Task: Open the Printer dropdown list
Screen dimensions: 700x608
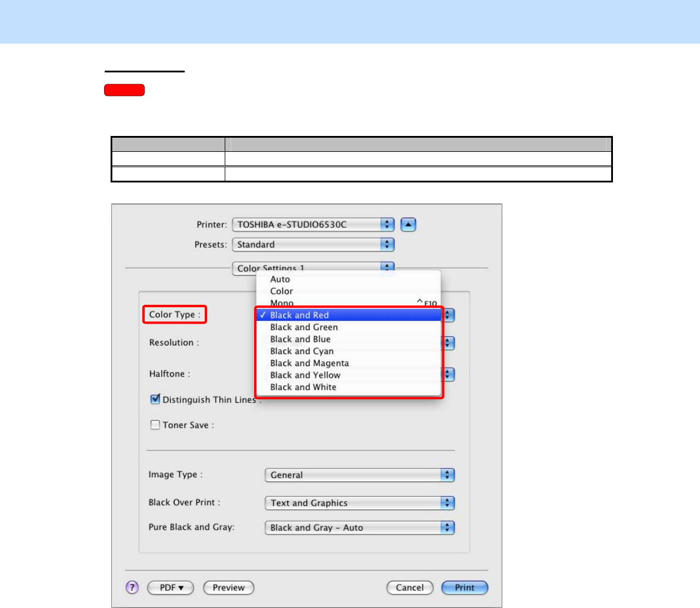Action: pyautogui.click(x=314, y=224)
